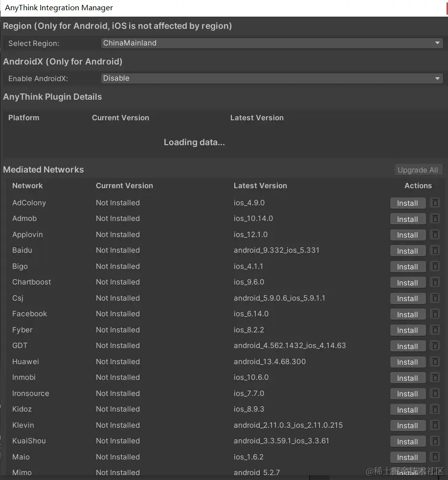Delete Kidoz using the trash icon

[x=435, y=409]
